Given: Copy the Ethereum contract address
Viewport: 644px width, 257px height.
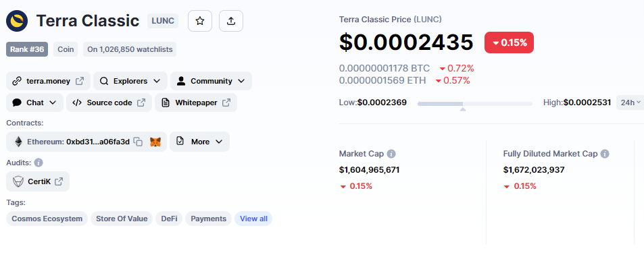Looking at the screenshot, I should click(139, 142).
